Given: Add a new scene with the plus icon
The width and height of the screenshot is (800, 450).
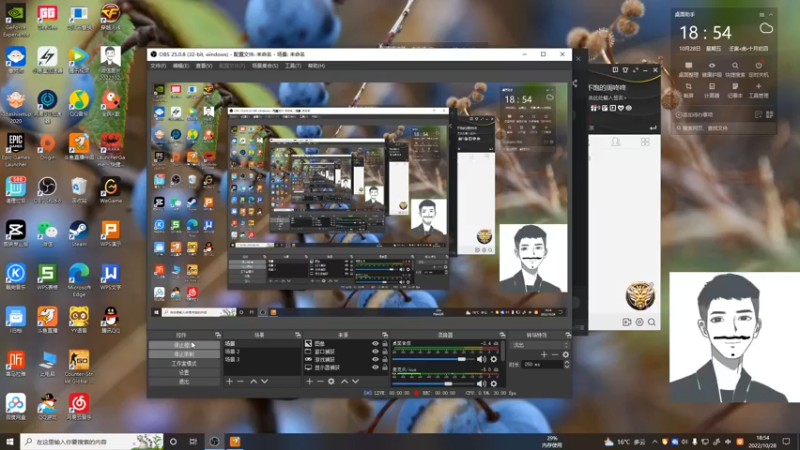Looking at the screenshot, I should coord(229,381).
